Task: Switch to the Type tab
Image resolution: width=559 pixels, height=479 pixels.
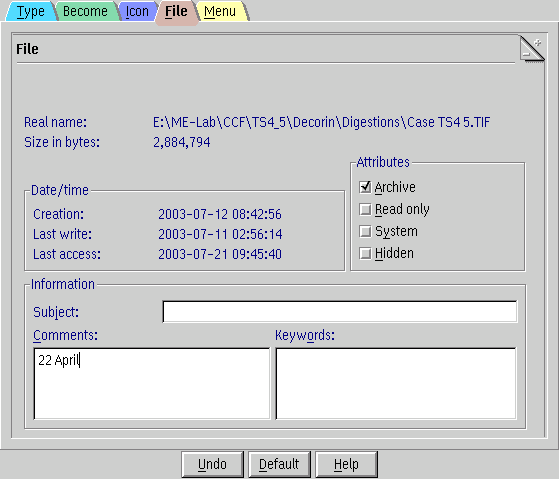Action: [30, 11]
